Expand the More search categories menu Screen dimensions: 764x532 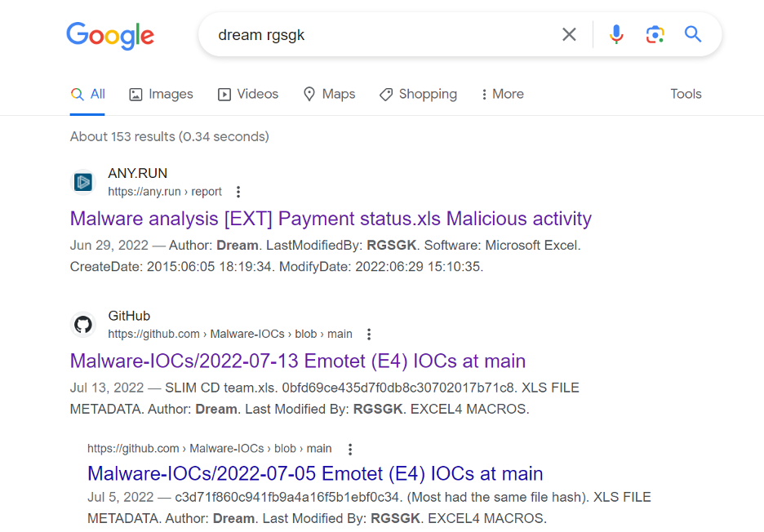502,94
